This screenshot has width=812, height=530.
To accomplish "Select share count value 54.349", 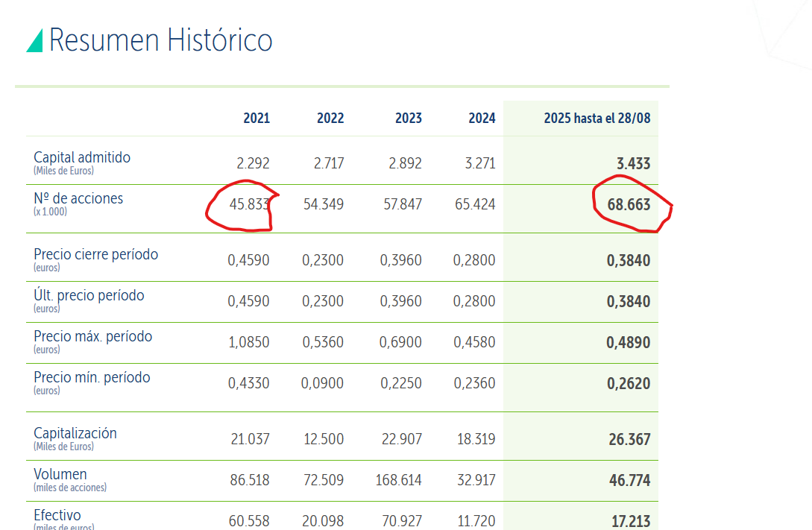I will tap(324, 204).
